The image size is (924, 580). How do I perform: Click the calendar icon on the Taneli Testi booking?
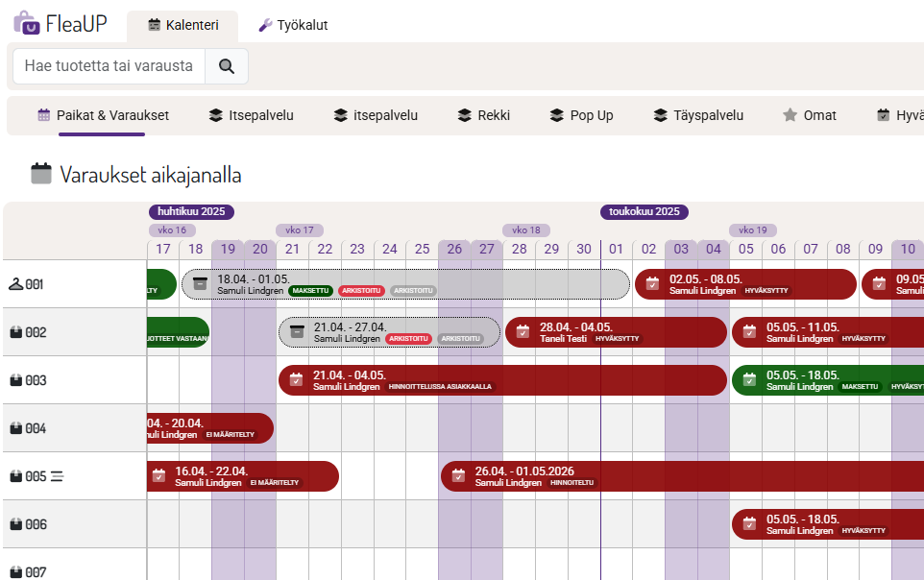point(523,331)
